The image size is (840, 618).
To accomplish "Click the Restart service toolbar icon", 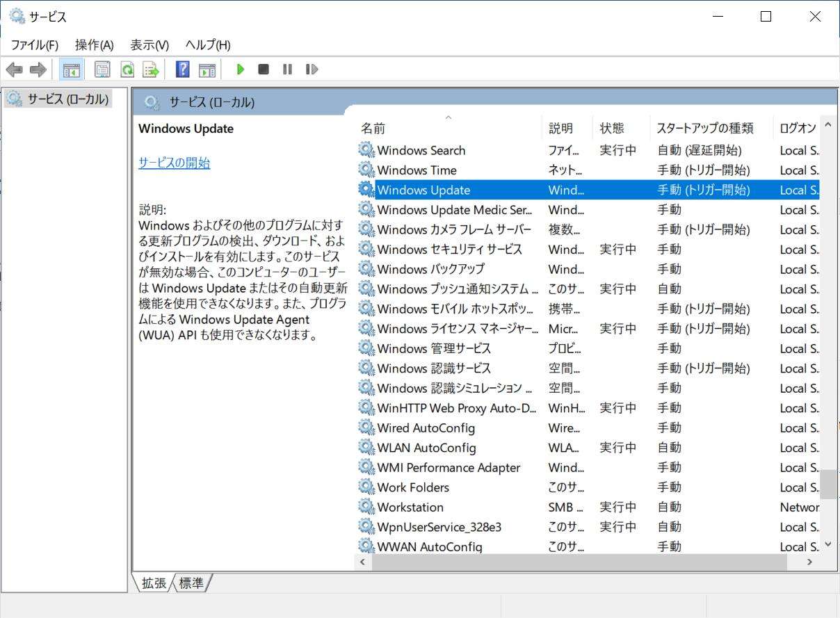I will (312, 70).
